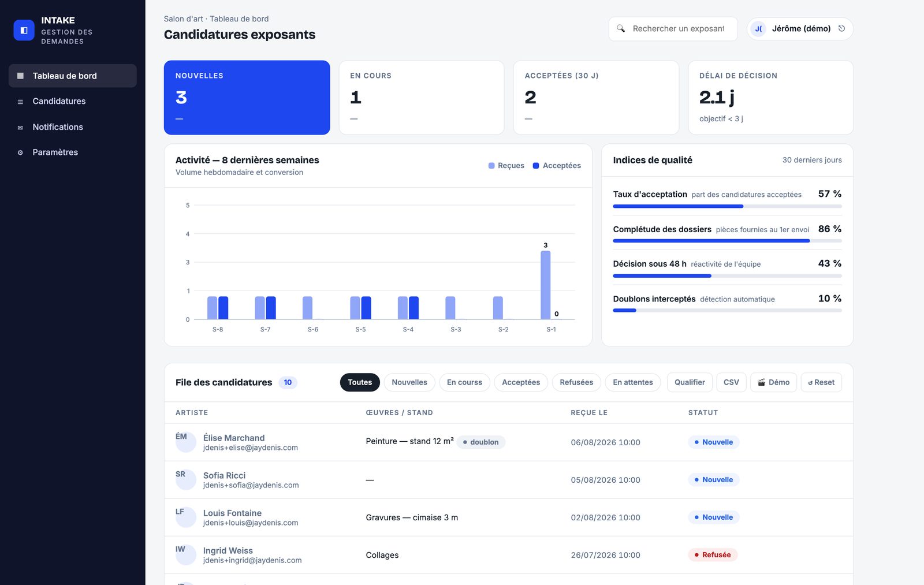Click Sofia Ricci's avatar SR

click(185, 480)
